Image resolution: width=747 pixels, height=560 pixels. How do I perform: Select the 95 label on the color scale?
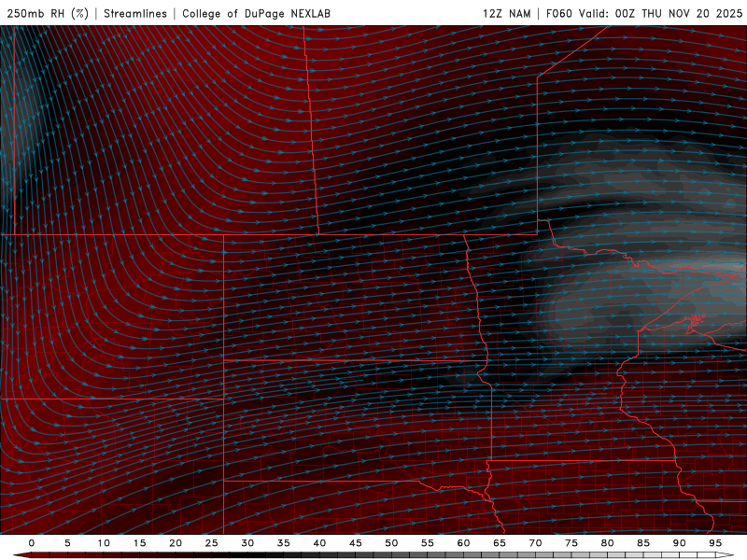pos(715,543)
